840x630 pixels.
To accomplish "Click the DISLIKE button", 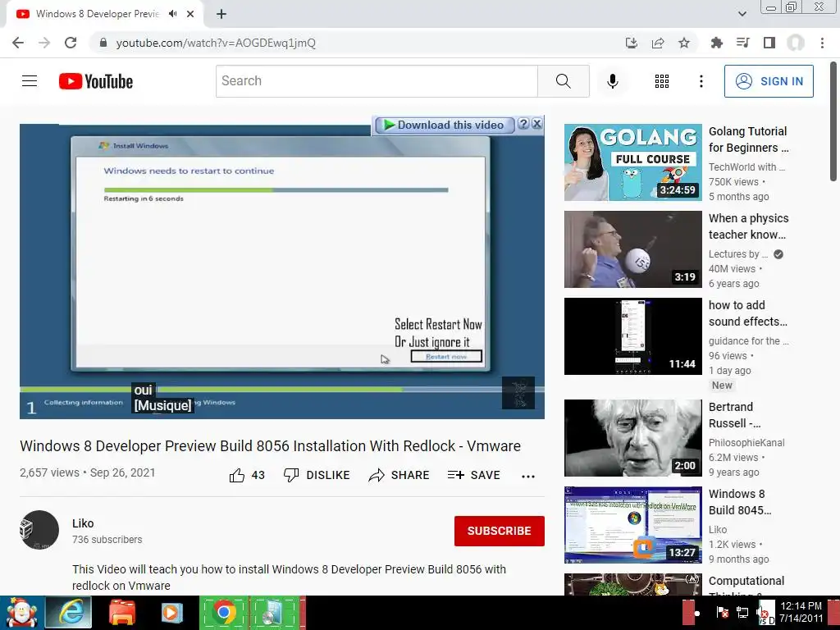I will [317, 475].
